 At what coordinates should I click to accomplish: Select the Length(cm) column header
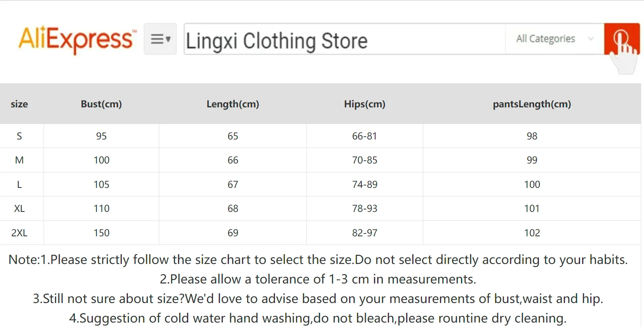233,104
